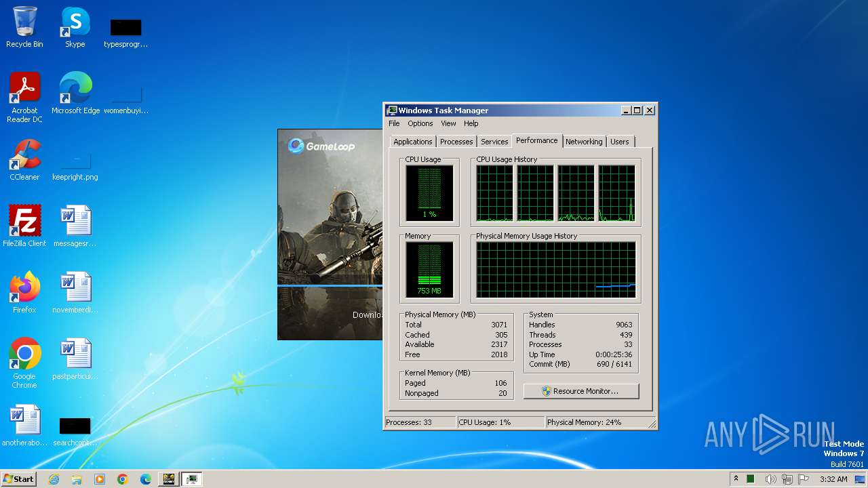Image resolution: width=868 pixels, height=488 pixels.
Task: Open the Start menu
Action: point(18,479)
